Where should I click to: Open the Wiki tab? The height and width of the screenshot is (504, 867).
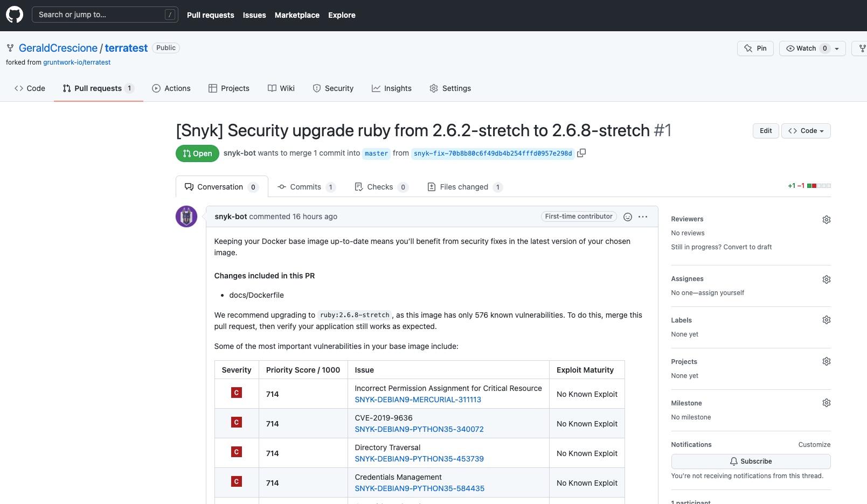point(281,88)
